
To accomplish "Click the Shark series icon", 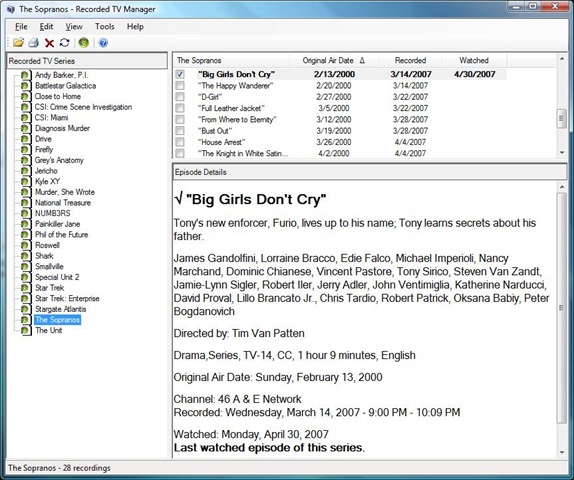I will click(26, 256).
